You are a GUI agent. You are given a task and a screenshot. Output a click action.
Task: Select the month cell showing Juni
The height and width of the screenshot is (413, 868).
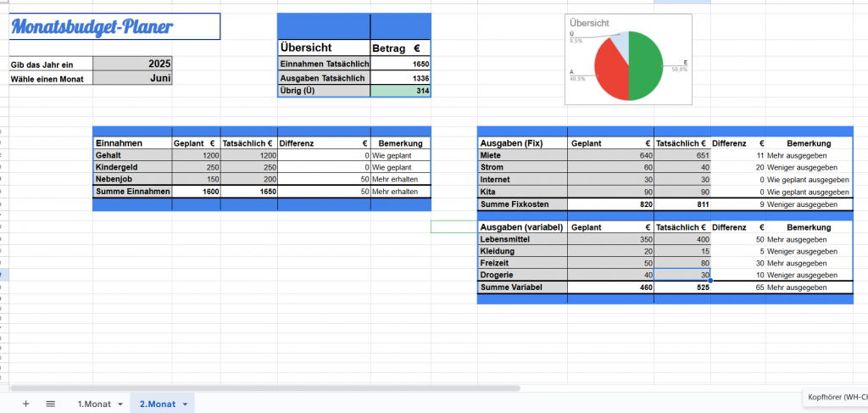pos(132,78)
